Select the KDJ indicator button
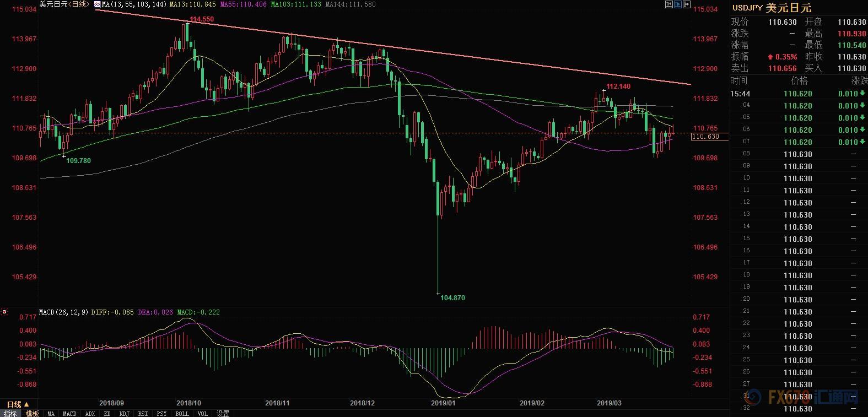The image size is (868, 417). coord(124,413)
